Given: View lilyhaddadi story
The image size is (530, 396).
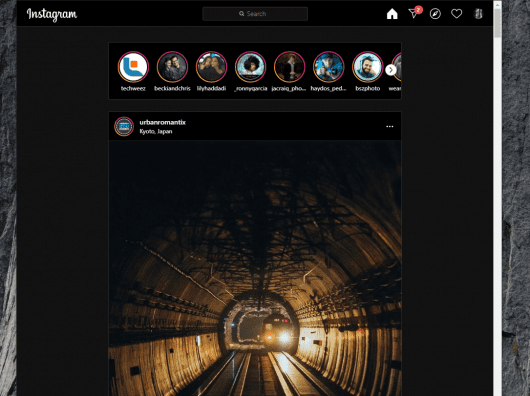Looking at the screenshot, I should [211, 67].
